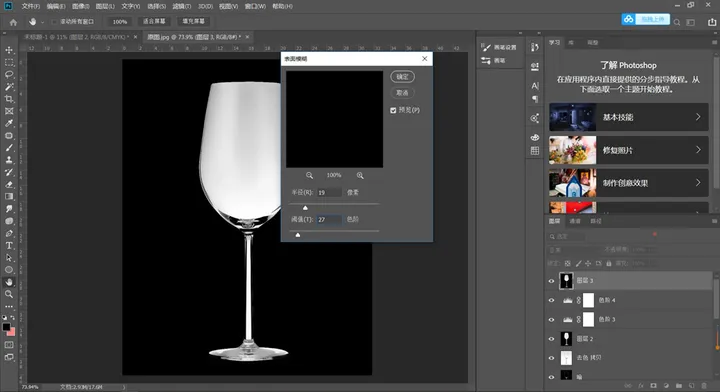Hide the 图层 2 layer
Viewport: 720px width, 392px height.
point(551,339)
